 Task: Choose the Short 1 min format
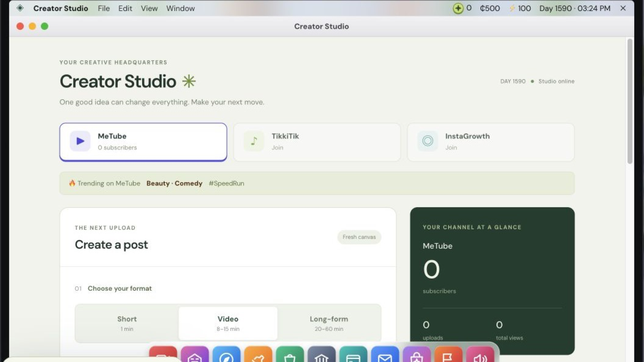[x=127, y=323]
